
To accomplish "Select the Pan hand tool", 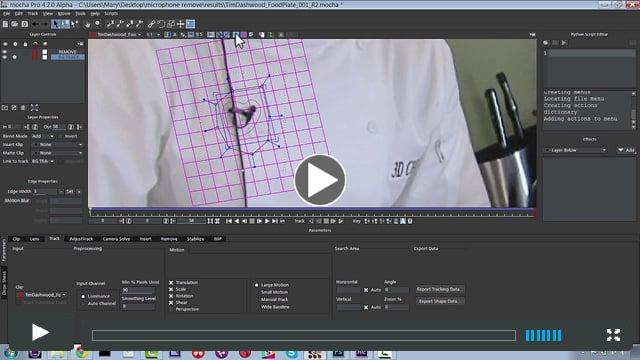I will pos(87,24).
